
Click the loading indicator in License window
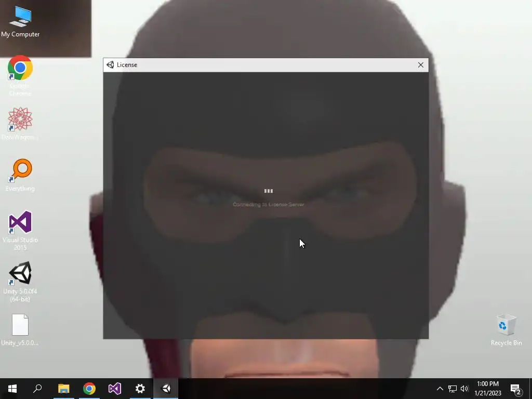coord(269,191)
